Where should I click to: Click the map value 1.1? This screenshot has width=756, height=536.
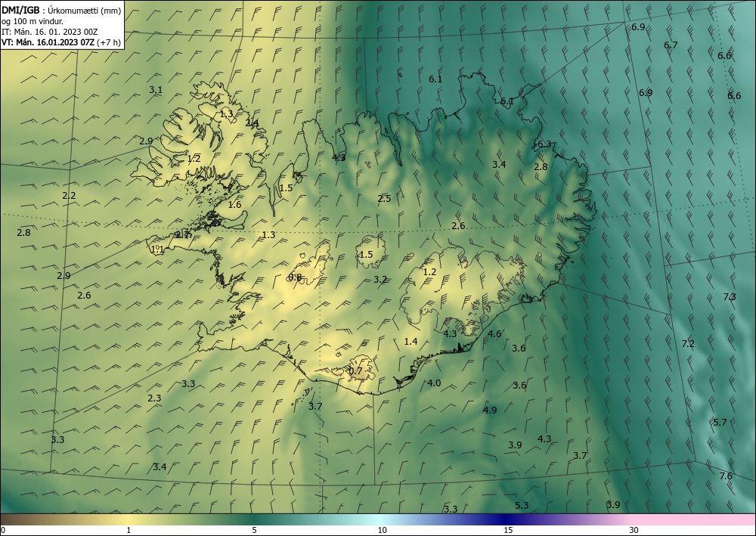(x=158, y=249)
